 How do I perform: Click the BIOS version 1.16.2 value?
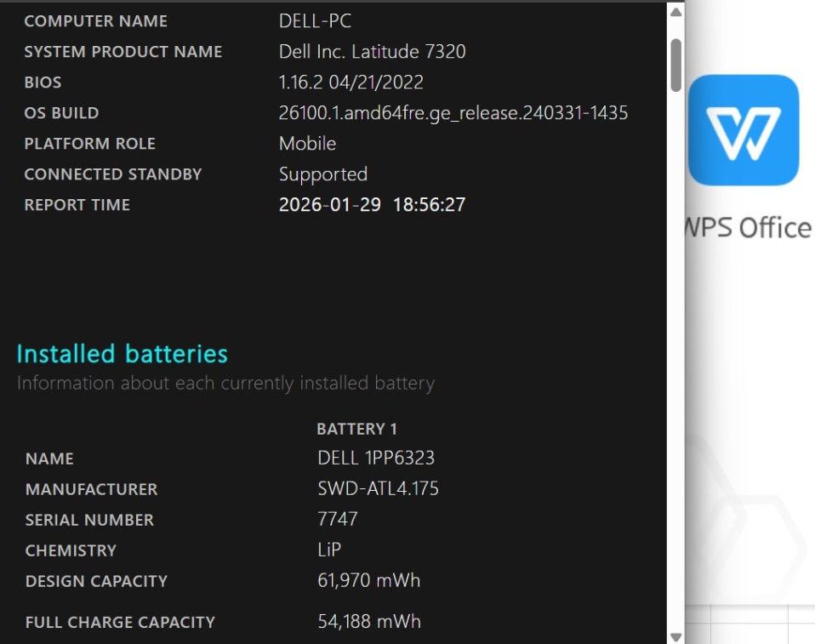point(351,82)
